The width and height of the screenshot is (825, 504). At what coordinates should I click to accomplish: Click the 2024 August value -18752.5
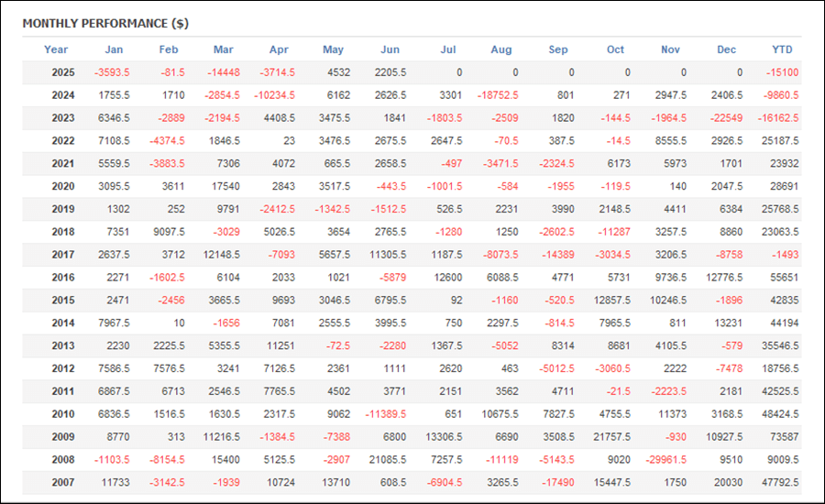point(498,95)
